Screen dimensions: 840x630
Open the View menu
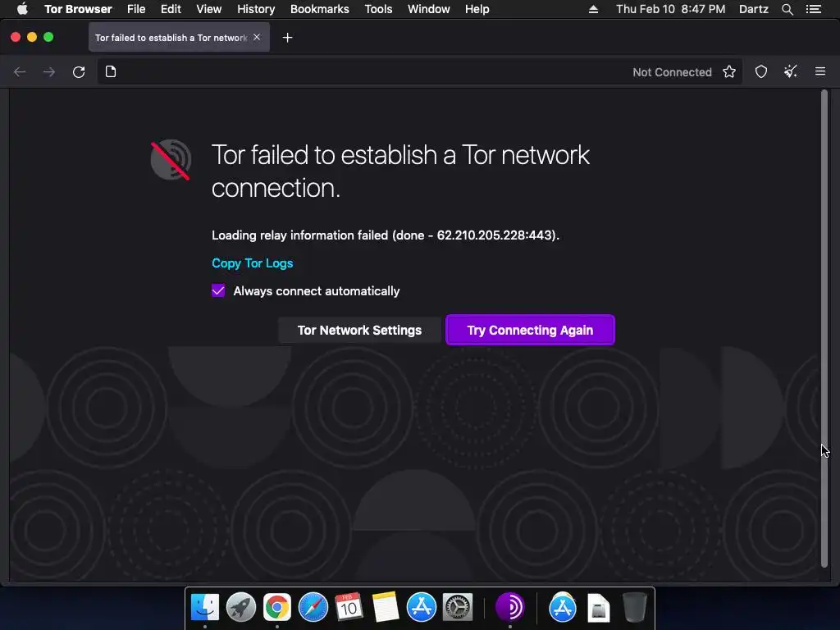click(x=209, y=9)
